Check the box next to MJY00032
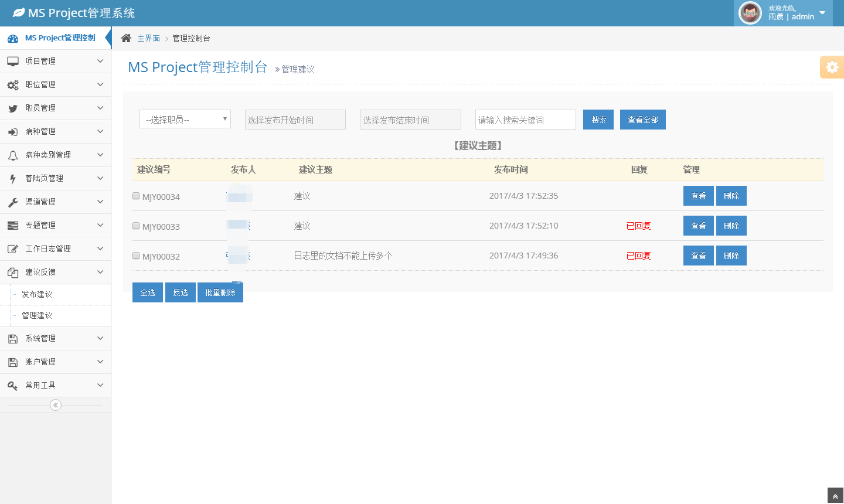Viewport: 844px width, 504px height. click(136, 256)
